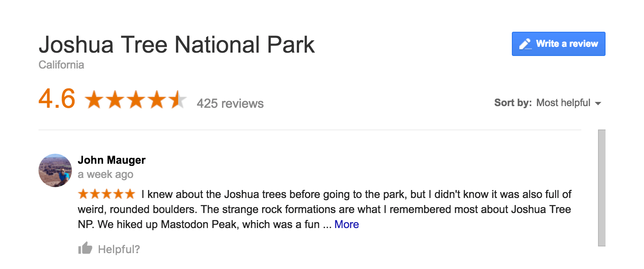Click the Joshua Tree National Park title

point(176,44)
